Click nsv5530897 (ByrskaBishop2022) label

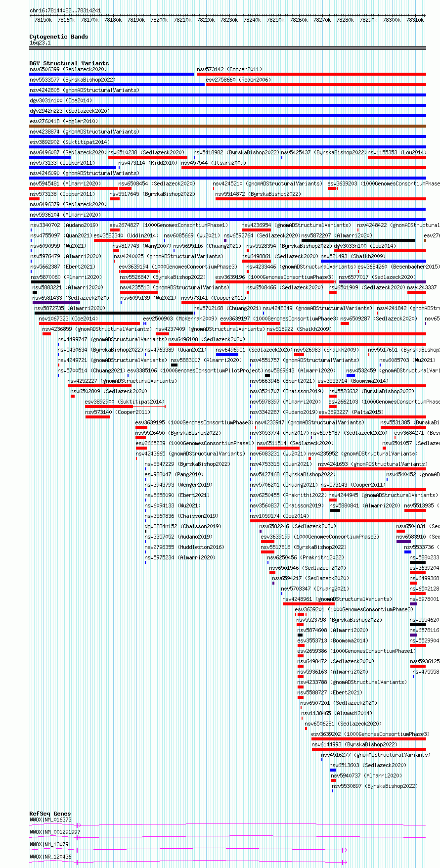coord(375,786)
